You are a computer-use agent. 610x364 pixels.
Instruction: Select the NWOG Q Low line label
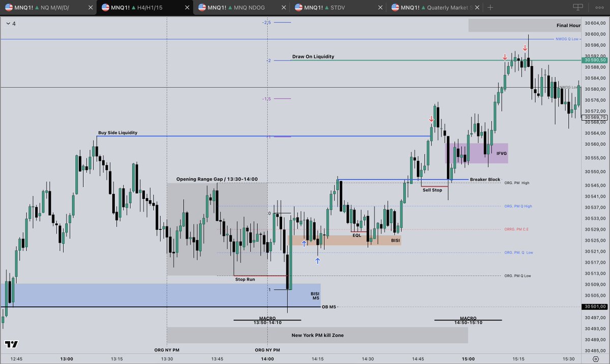[566, 39]
